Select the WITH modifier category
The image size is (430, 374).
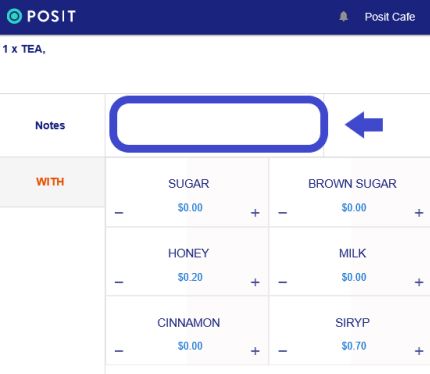point(50,182)
